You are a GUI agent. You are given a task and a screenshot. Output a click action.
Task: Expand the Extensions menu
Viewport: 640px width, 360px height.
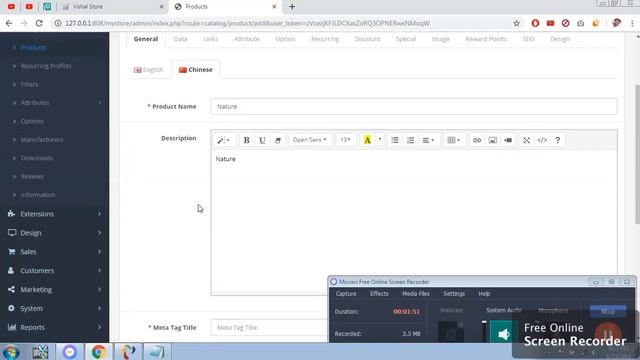pyautogui.click(x=54, y=214)
